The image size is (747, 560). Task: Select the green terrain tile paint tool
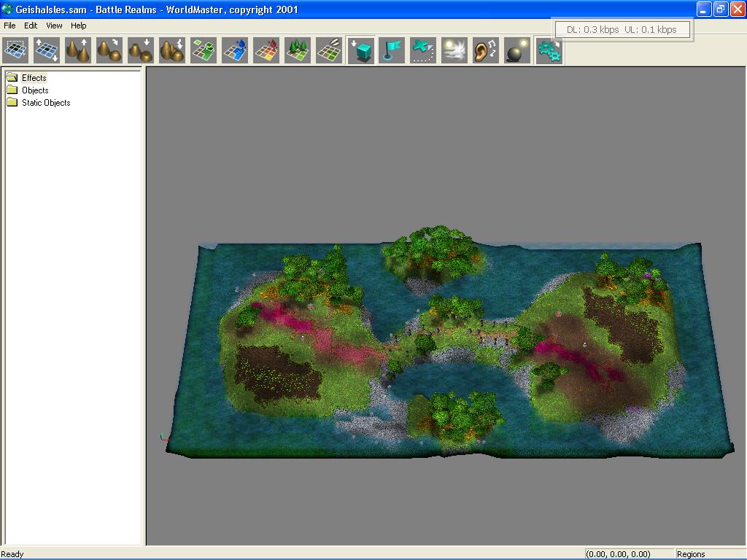204,50
